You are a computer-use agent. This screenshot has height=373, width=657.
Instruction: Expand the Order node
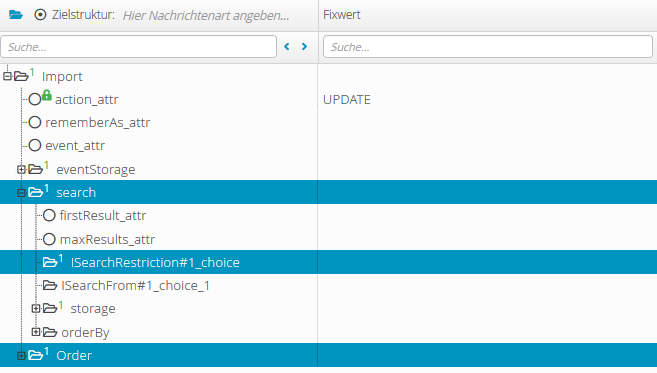21,355
